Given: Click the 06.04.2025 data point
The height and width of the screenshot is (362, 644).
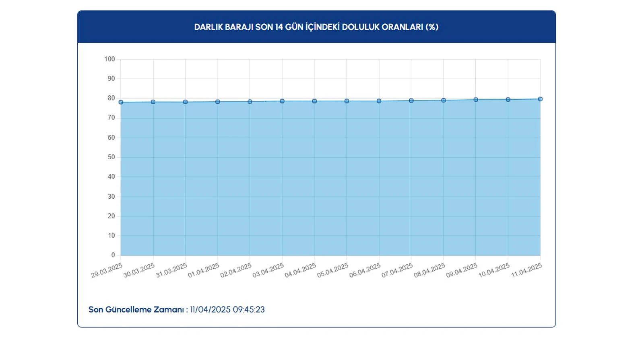Looking at the screenshot, I should pyautogui.click(x=379, y=101).
